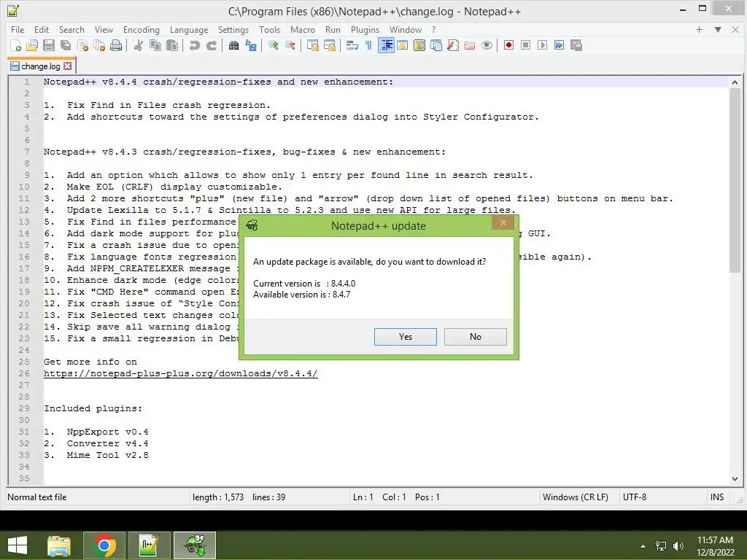Screen dimensions: 747x560
Task: Click the Close All toolbar icon
Action: (x=99, y=45)
